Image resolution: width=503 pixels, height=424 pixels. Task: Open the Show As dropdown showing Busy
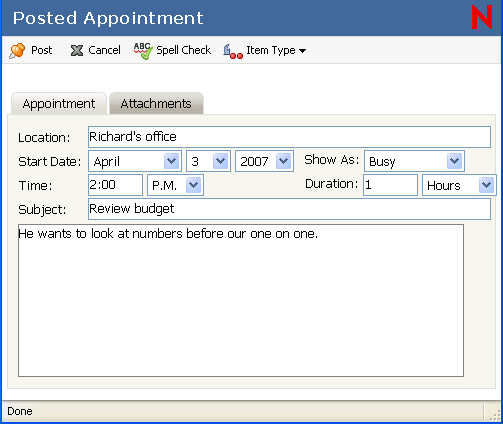[x=414, y=161]
